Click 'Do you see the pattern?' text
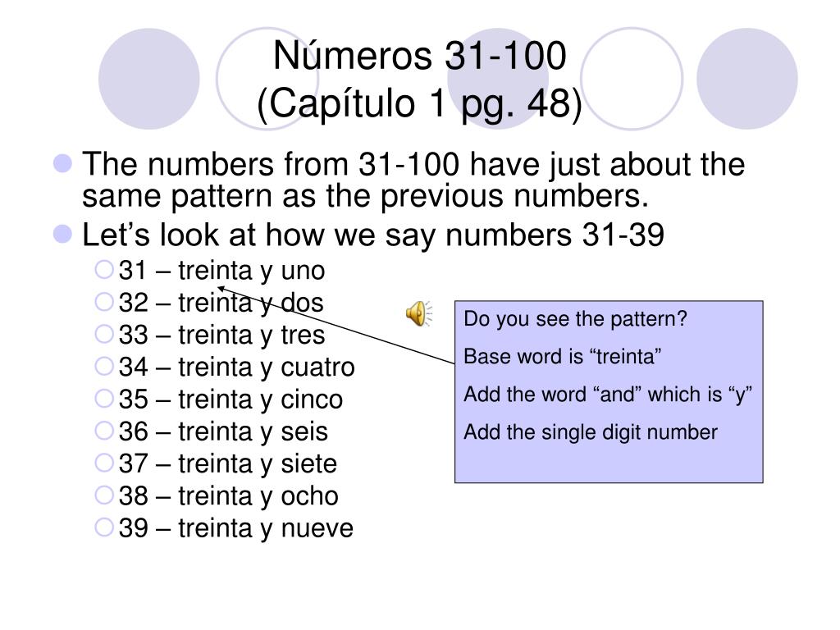Image resolution: width=840 pixels, height=630 pixels. click(x=575, y=319)
